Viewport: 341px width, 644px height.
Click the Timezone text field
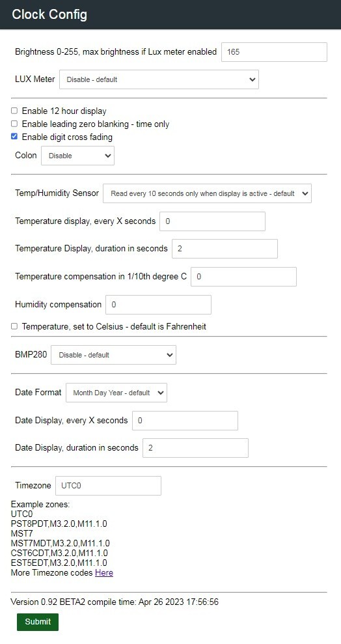point(108,486)
